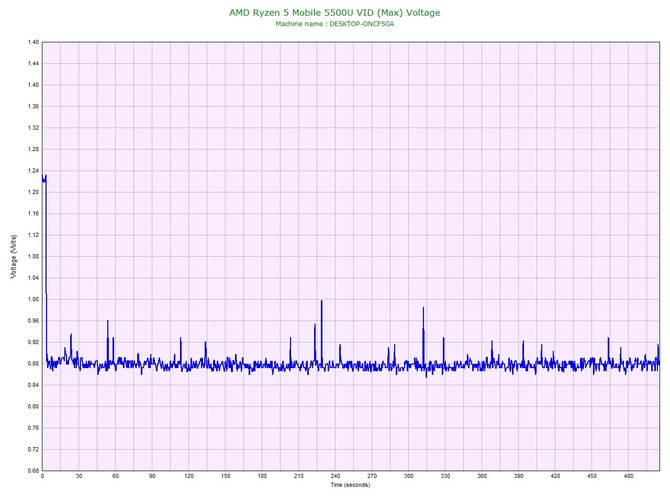Select the 1.44 voltage axis label

pyautogui.click(x=33, y=64)
